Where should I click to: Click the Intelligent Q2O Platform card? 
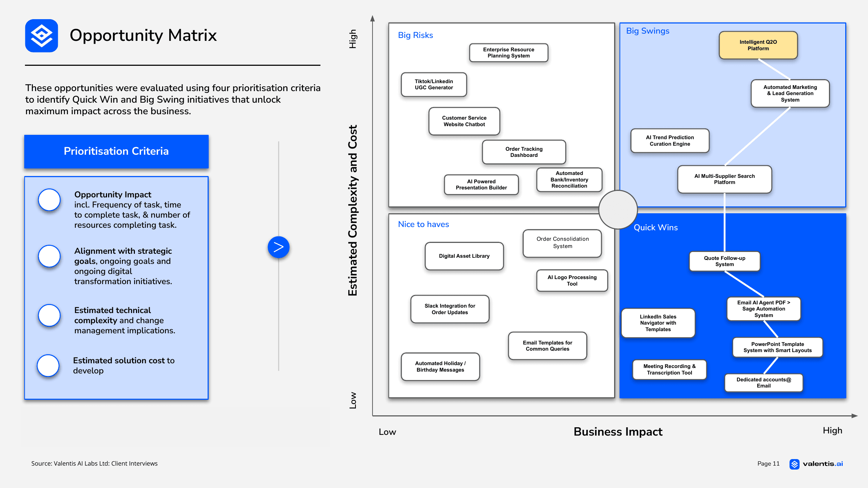(758, 45)
